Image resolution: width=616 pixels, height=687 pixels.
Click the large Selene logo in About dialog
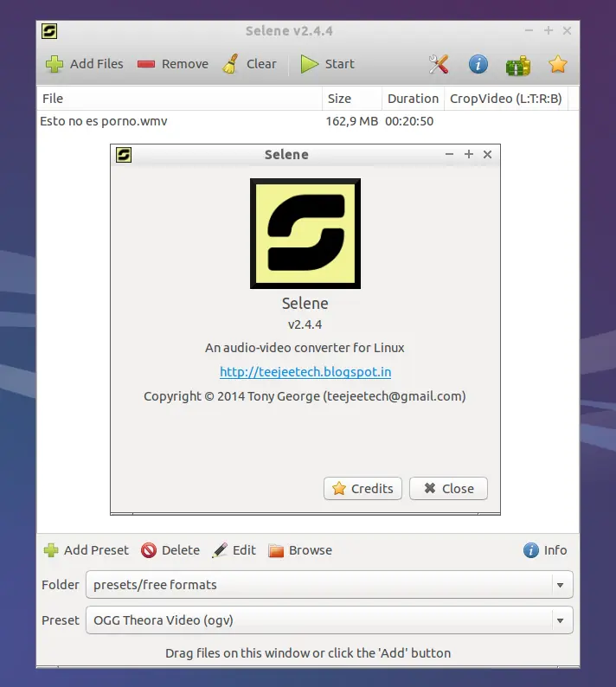click(305, 234)
